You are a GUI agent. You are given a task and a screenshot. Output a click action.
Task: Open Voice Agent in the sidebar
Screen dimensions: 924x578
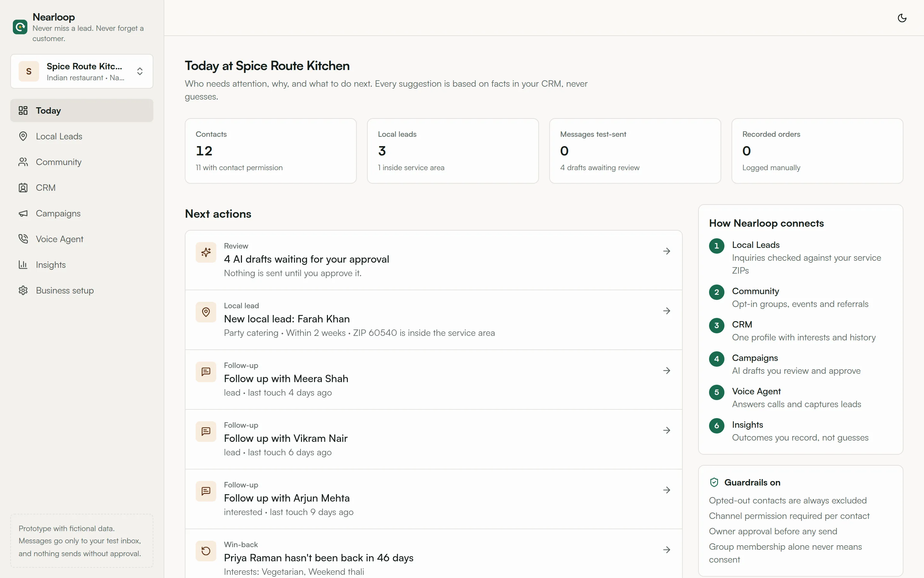(x=82, y=239)
